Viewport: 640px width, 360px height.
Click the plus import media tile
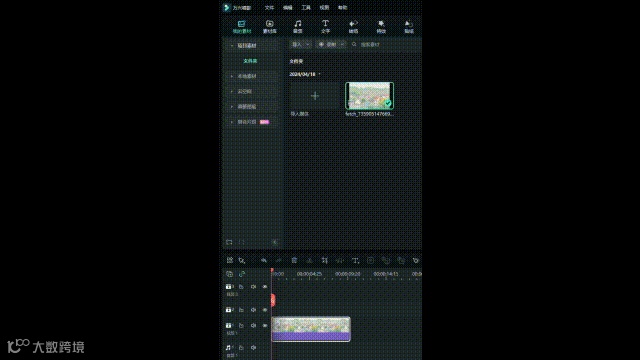click(x=315, y=96)
